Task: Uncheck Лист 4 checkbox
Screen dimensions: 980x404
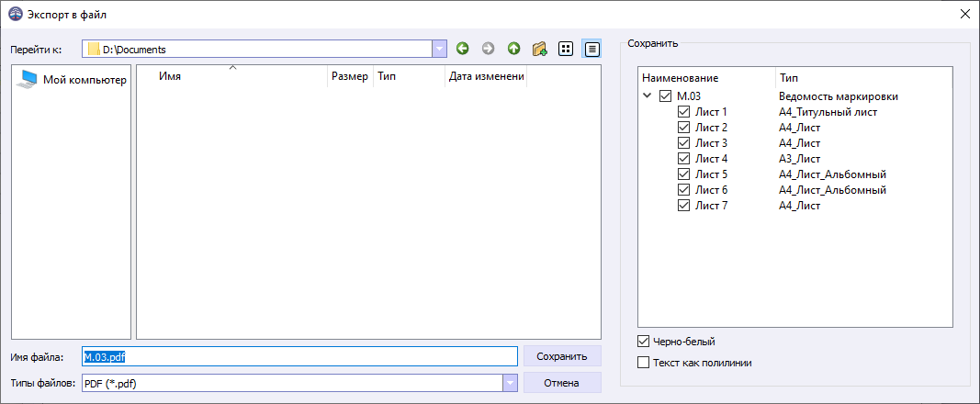Action: tap(683, 159)
